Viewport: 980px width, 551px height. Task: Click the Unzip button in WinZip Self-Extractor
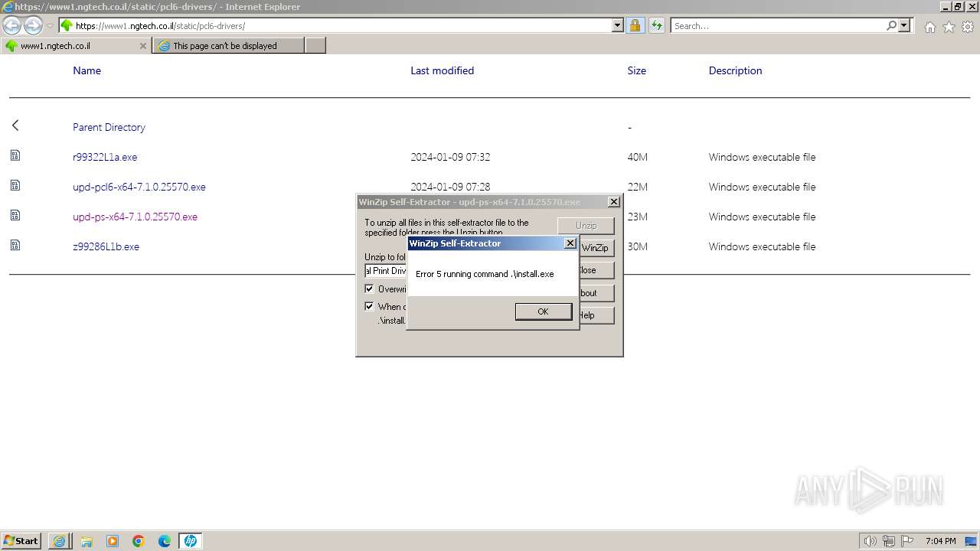(586, 226)
